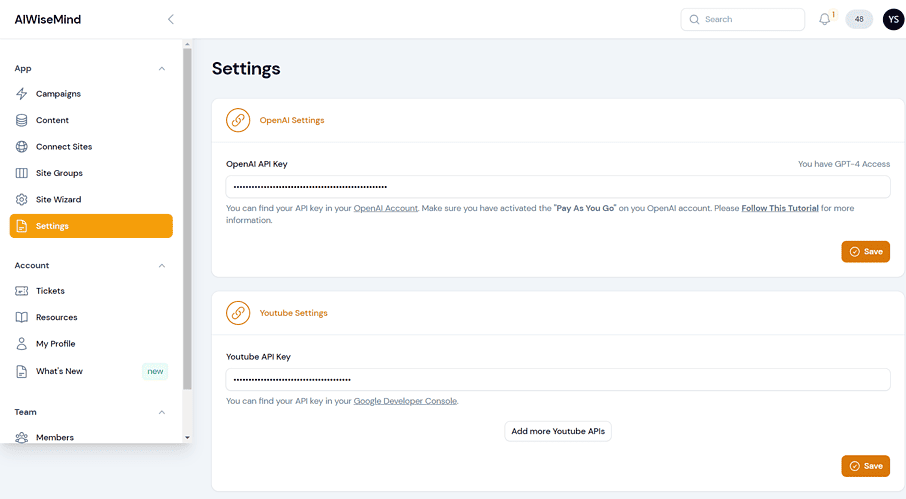Click the search magnifier icon
This screenshot has width=906, height=499.
coord(694,19)
